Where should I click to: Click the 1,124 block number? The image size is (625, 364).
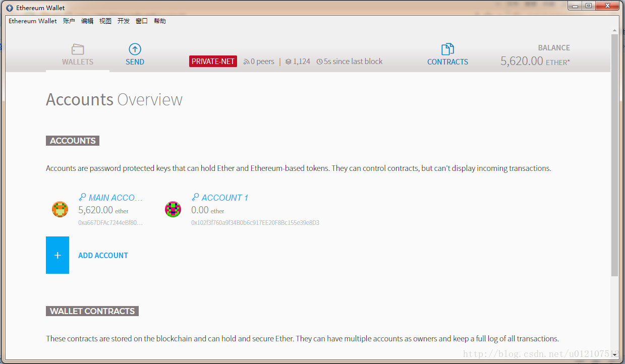pos(302,62)
